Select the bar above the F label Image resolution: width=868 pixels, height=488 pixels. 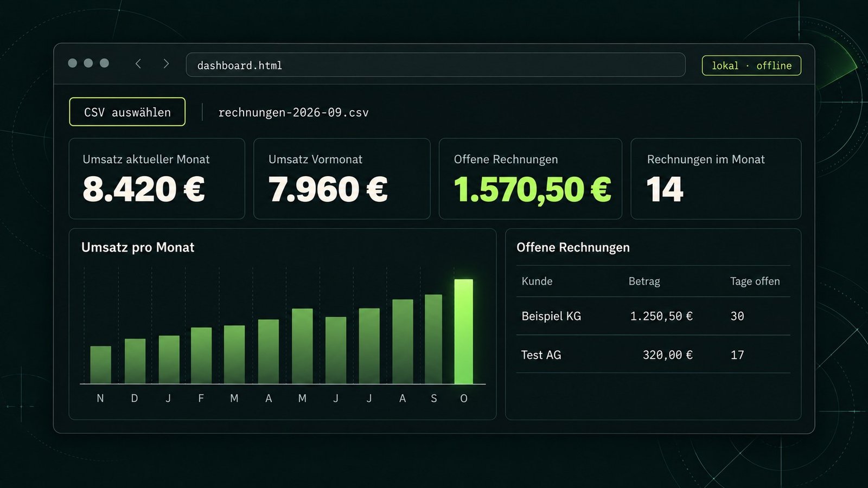tap(201, 356)
